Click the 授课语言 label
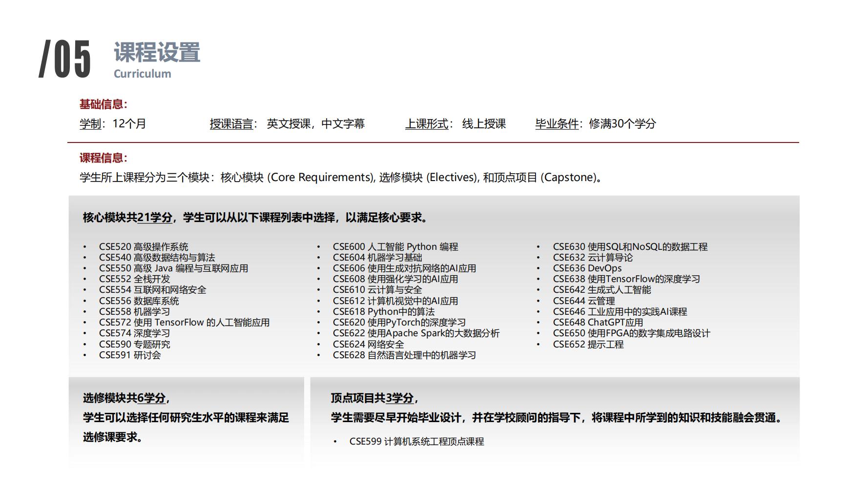 pos(232,123)
